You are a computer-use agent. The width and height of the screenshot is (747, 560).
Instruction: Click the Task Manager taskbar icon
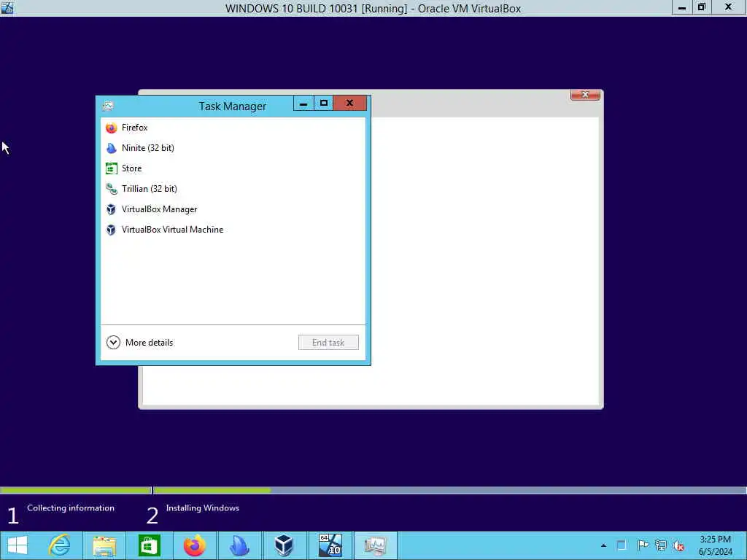(376, 545)
